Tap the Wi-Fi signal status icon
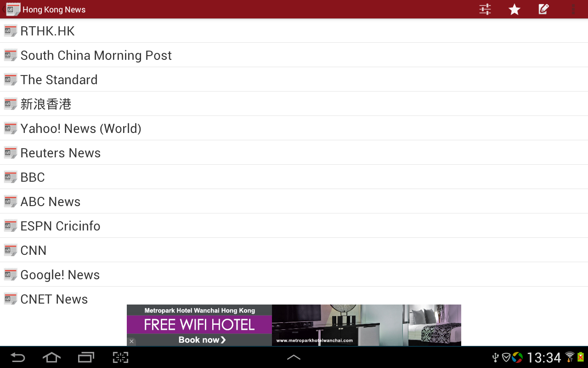Screen dimensions: 588x368 570,357
